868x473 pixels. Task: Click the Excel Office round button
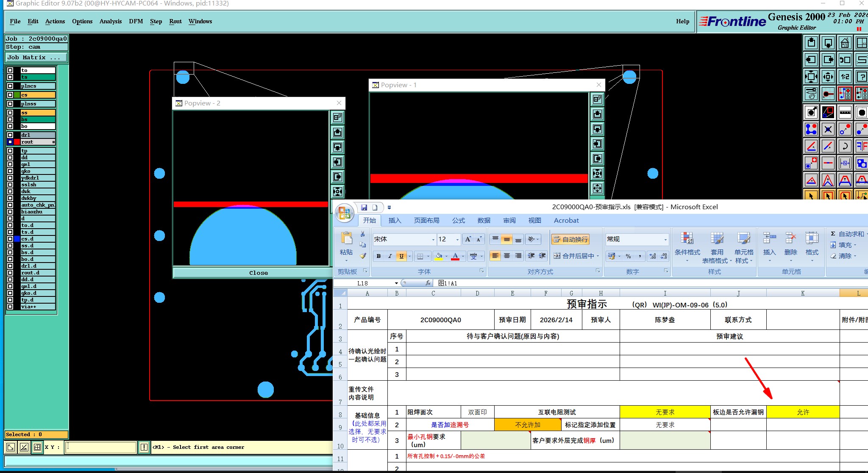344,213
